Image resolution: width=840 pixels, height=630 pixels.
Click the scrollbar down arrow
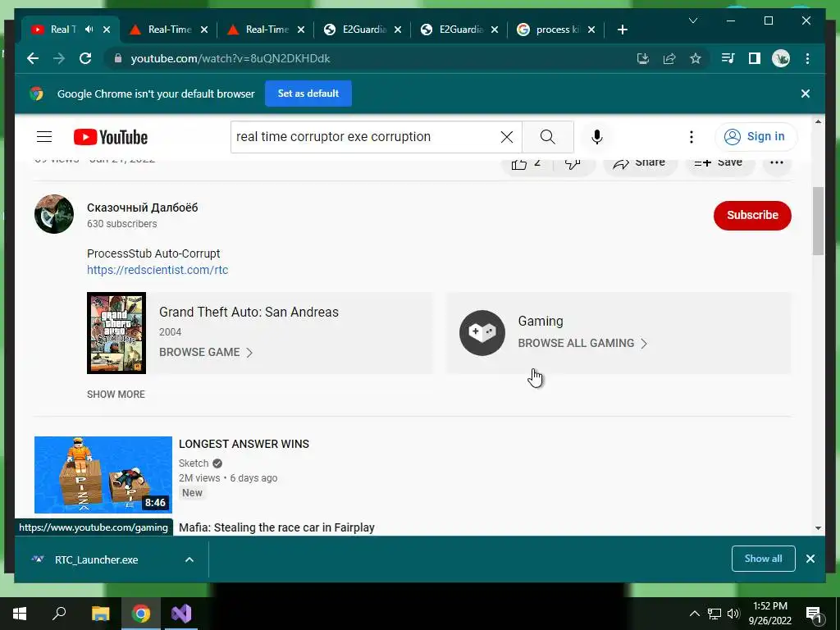[x=818, y=528]
